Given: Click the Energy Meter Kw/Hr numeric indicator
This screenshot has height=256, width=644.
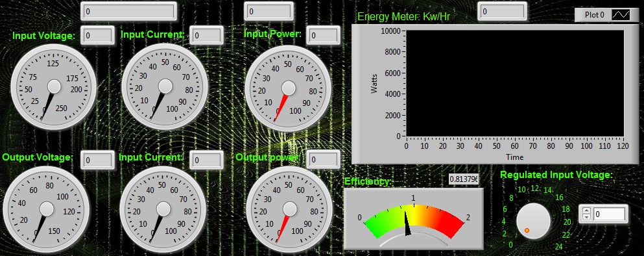Looking at the screenshot, I should click(502, 12).
